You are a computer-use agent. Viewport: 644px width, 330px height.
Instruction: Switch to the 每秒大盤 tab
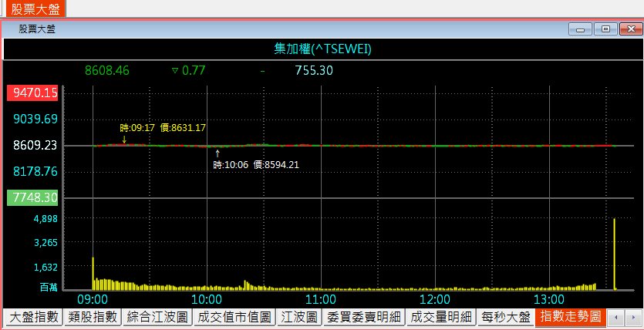pyautogui.click(x=505, y=317)
